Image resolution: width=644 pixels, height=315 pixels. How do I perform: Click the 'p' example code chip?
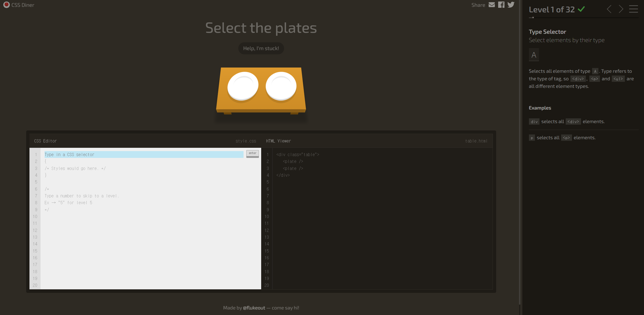pyautogui.click(x=532, y=138)
